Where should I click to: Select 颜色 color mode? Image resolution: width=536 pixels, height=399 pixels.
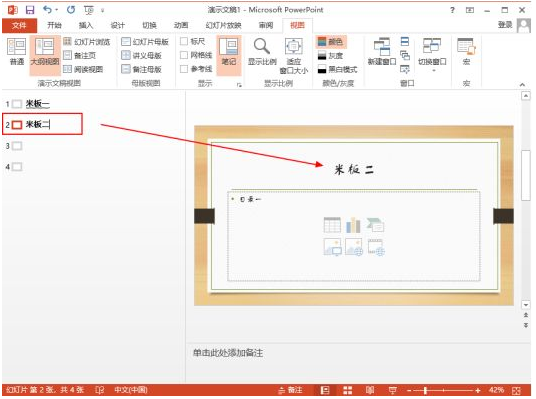(330, 42)
